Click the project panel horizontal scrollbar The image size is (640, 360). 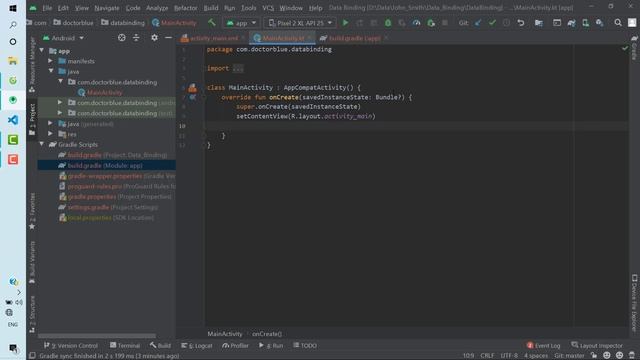point(97,336)
